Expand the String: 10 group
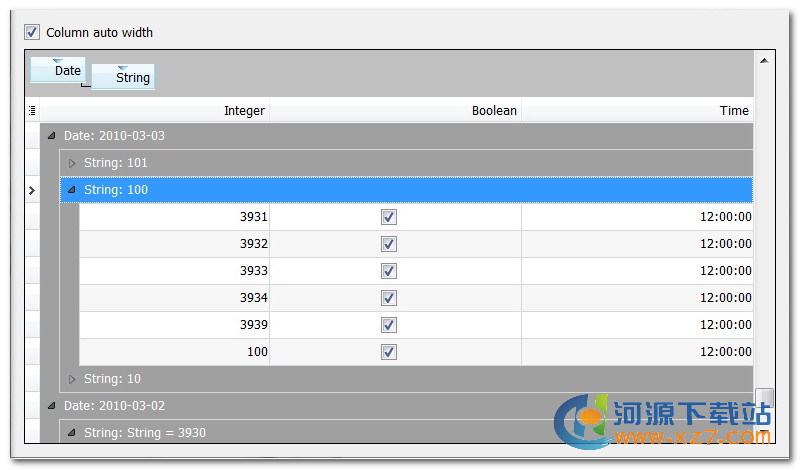800x470 pixels. point(72,379)
